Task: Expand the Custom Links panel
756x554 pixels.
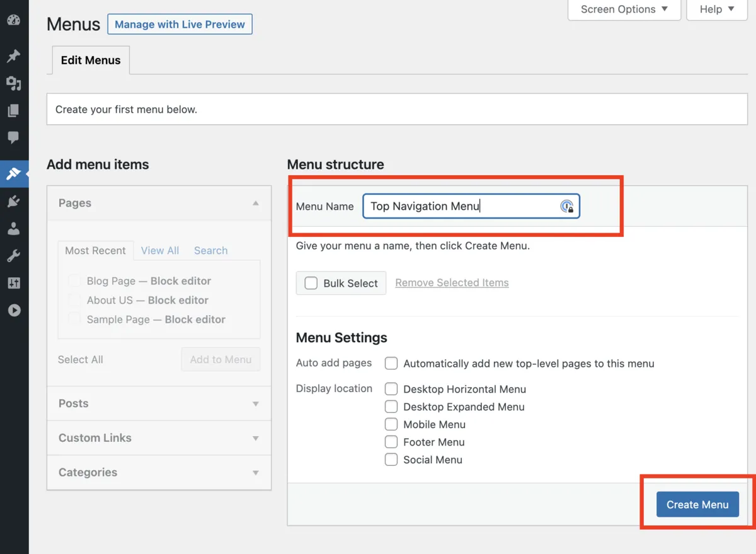Action: (256, 438)
